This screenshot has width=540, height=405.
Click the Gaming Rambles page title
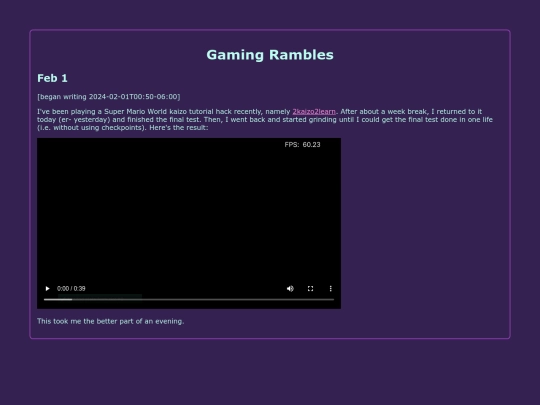tap(270, 55)
